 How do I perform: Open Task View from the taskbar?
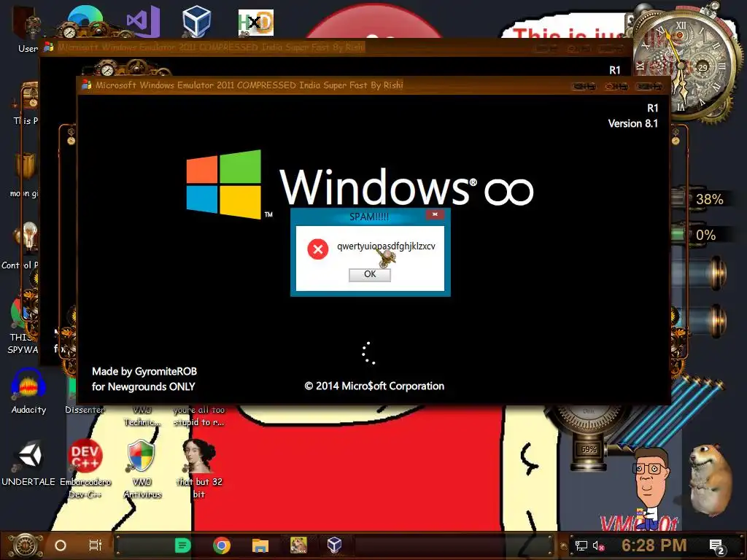click(x=96, y=545)
